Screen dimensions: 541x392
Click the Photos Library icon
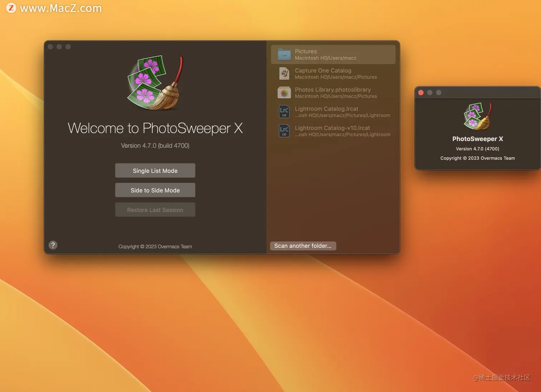(284, 93)
